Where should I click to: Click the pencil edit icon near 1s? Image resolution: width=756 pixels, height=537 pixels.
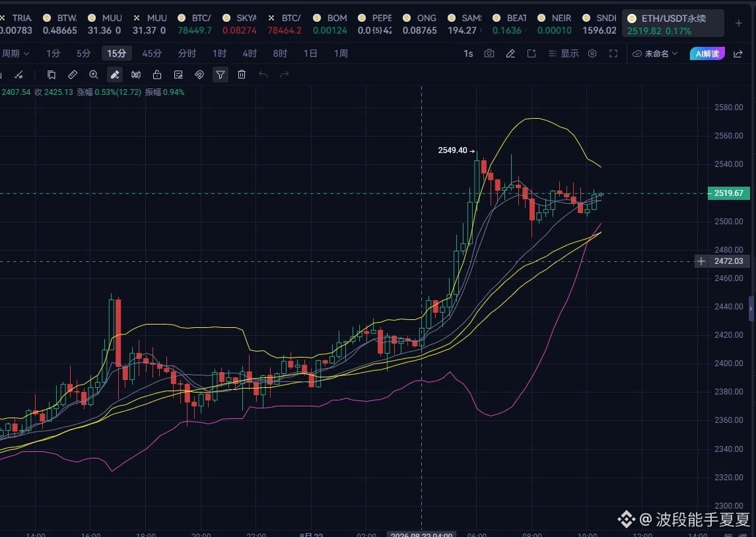pos(510,53)
